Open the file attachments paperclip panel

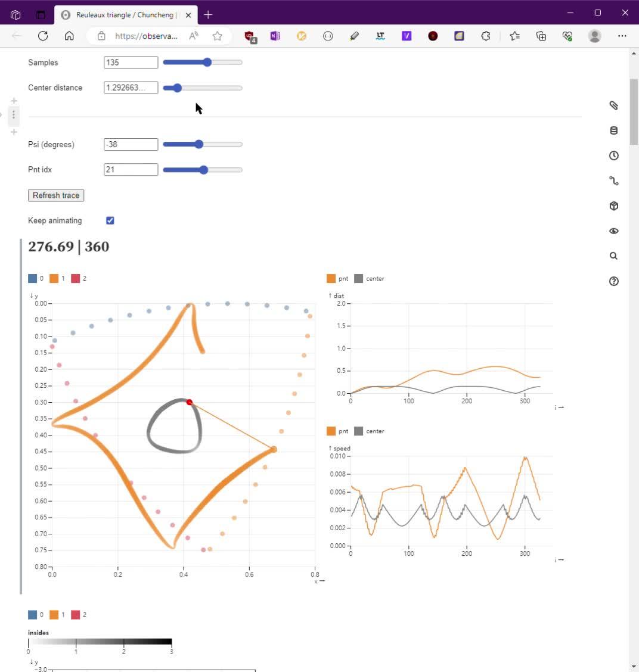(x=613, y=105)
